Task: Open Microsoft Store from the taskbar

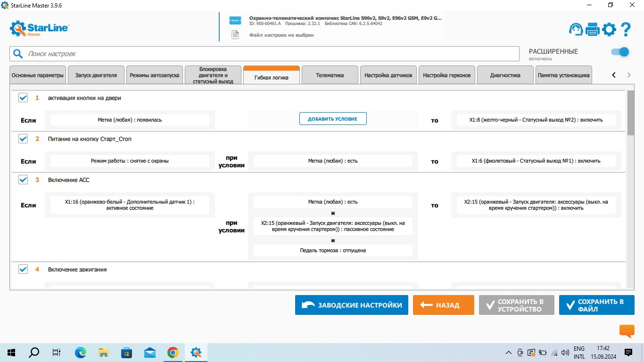Action: tap(127, 353)
